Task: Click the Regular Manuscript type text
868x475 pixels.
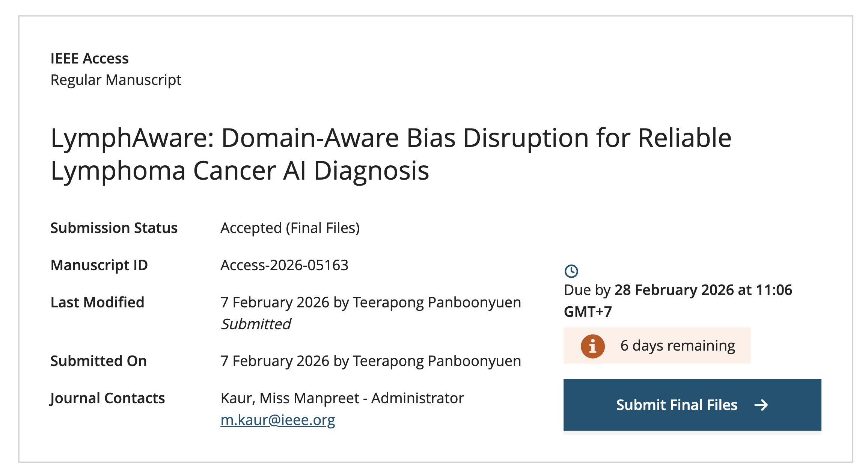Action: (116, 80)
